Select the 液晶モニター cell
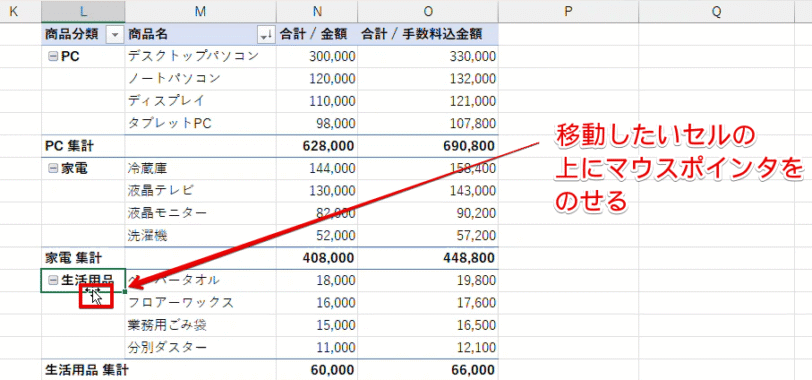812x380 pixels. click(200, 213)
